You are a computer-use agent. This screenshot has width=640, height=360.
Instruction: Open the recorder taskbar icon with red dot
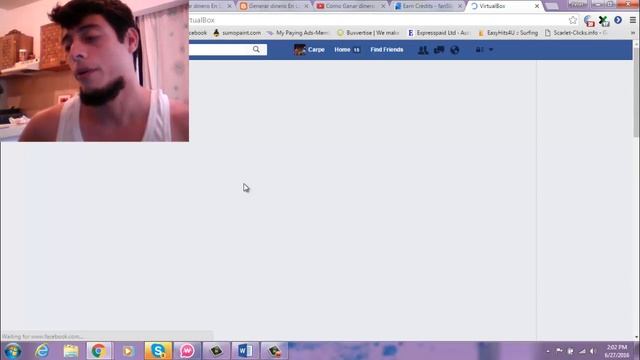click(274, 351)
